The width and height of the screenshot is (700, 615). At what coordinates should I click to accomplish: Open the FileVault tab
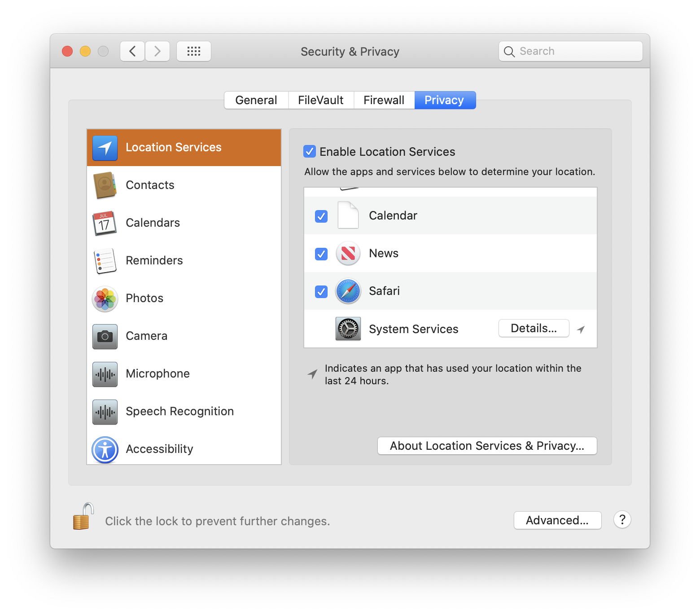pyautogui.click(x=320, y=100)
